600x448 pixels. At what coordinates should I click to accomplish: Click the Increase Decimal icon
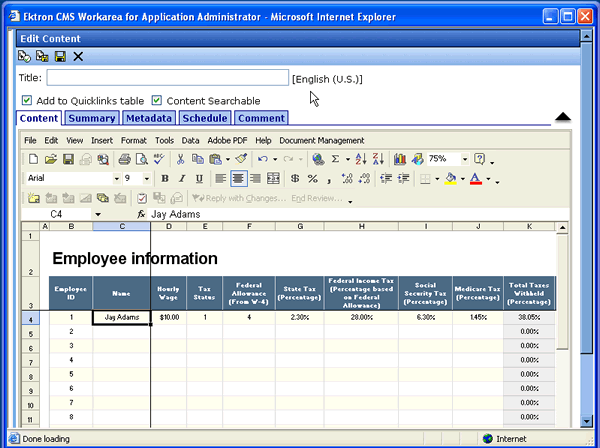point(347,178)
